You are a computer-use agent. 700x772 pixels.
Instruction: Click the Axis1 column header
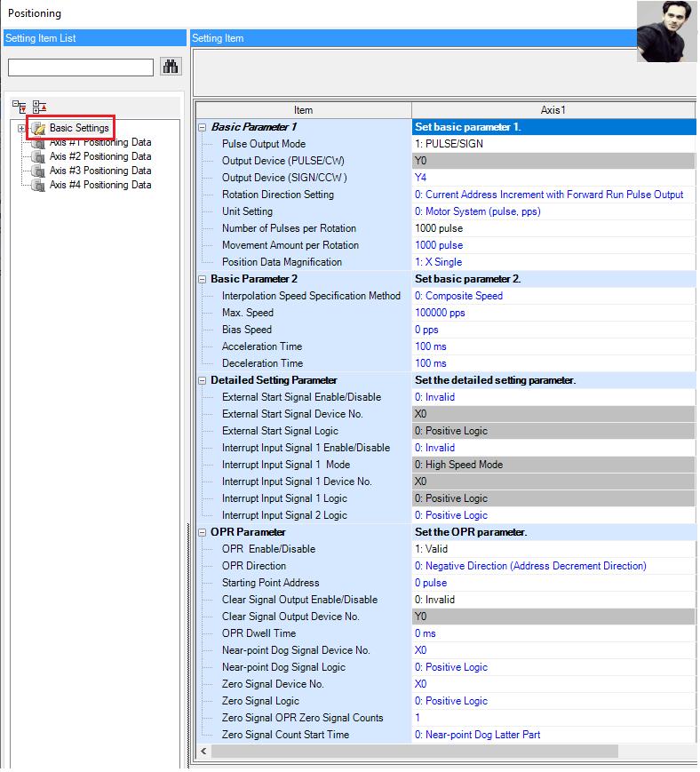click(553, 110)
